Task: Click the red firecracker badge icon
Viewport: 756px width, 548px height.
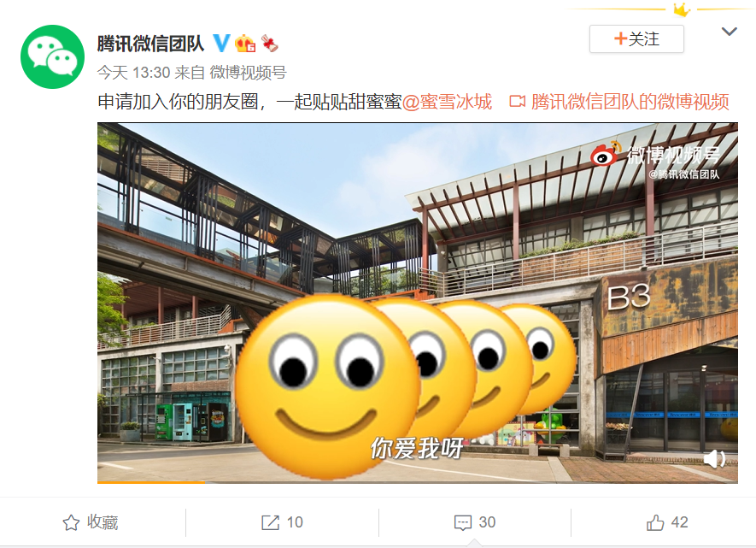Action: click(x=270, y=44)
